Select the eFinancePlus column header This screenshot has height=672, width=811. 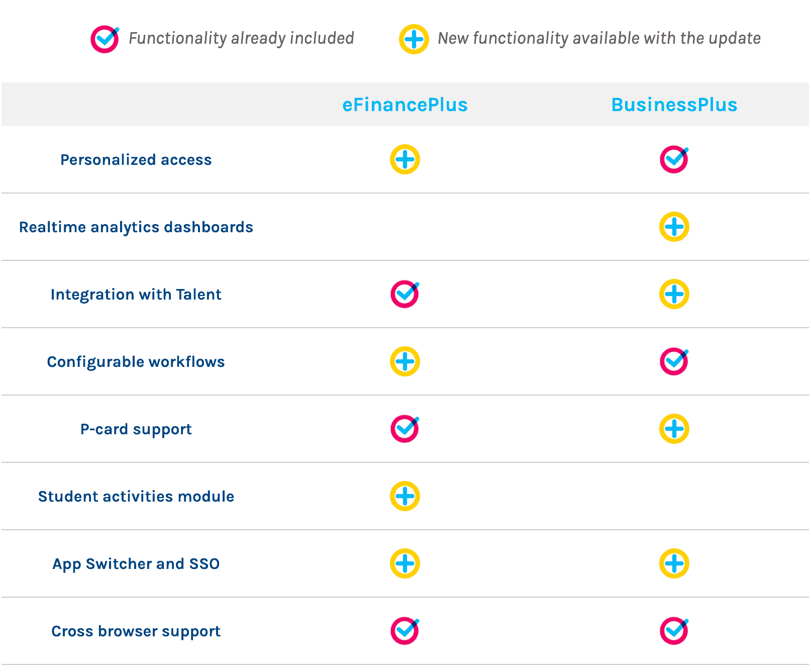tap(405, 105)
